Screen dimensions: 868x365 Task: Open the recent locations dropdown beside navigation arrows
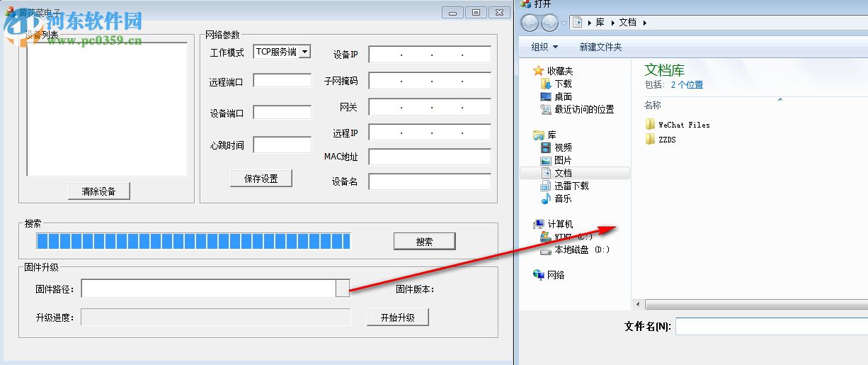[564, 23]
